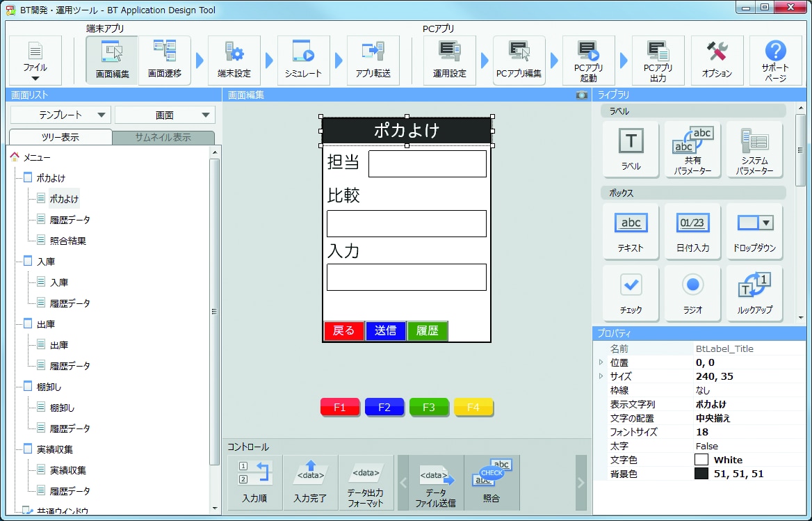This screenshot has height=521, width=812.
Task: Pick the チェック component
Action: tap(631, 293)
